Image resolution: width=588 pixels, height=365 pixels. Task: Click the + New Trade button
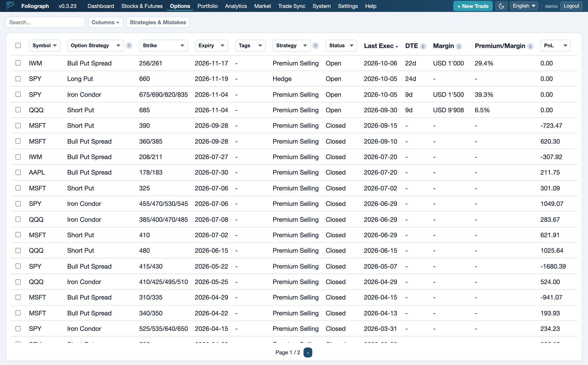click(x=473, y=6)
